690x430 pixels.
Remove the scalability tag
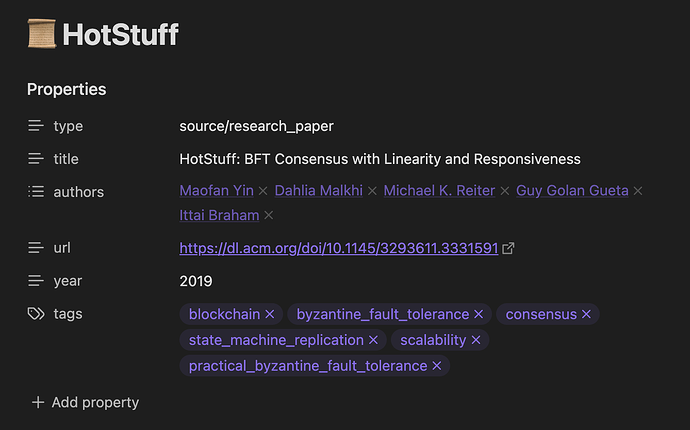tap(476, 340)
